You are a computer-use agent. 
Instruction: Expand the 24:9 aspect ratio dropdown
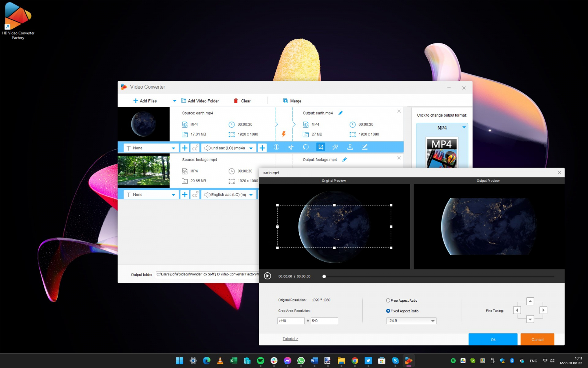click(x=411, y=321)
